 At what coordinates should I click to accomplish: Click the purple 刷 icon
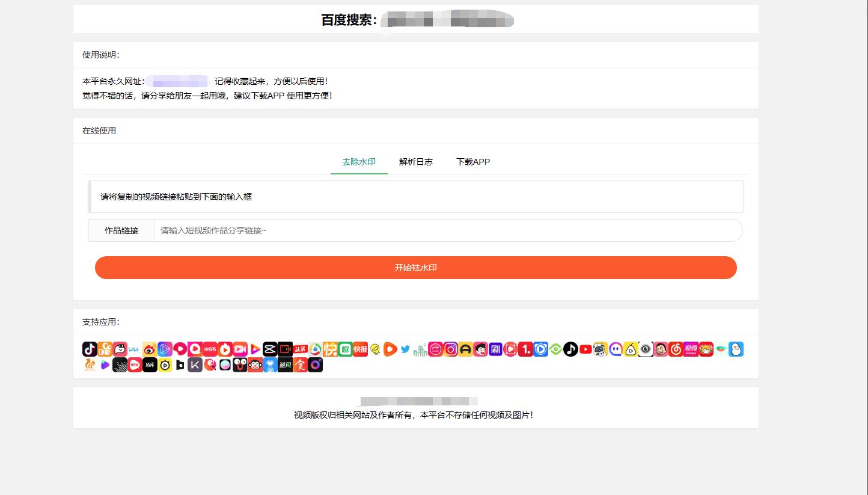495,349
